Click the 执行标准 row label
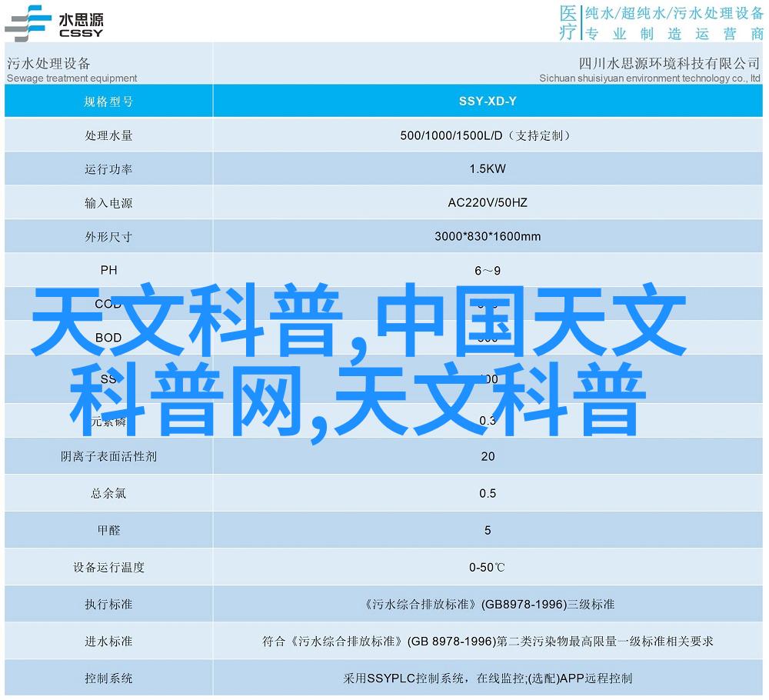The image size is (769, 700). pyautogui.click(x=108, y=605)
